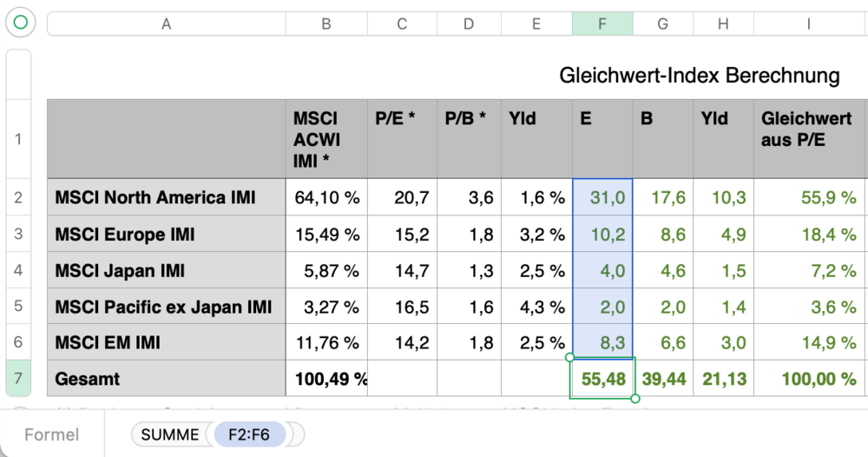Select row 7 header
This screenshot has height=457, width=868.
tap(18, 379)
